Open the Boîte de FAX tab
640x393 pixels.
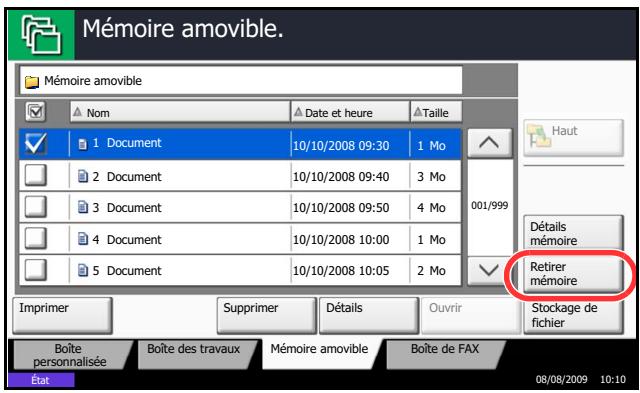pos(445,355)
